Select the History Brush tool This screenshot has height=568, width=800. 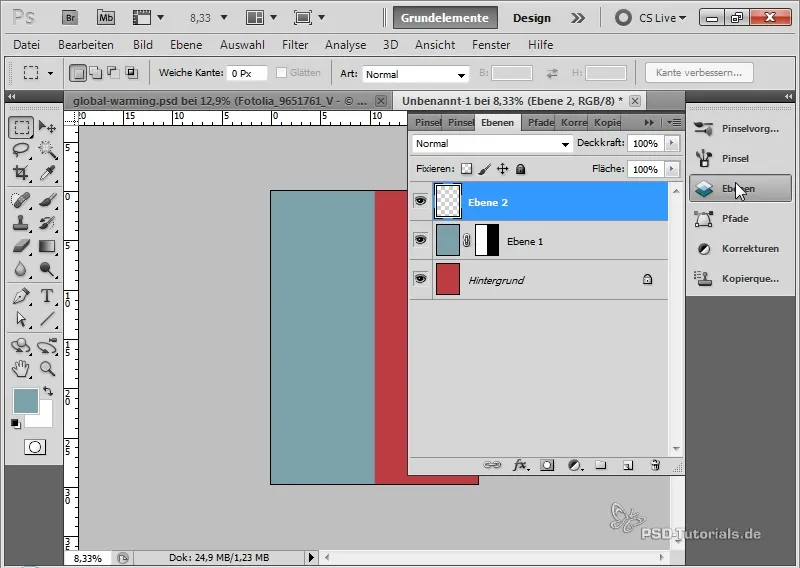coord(47,223)
